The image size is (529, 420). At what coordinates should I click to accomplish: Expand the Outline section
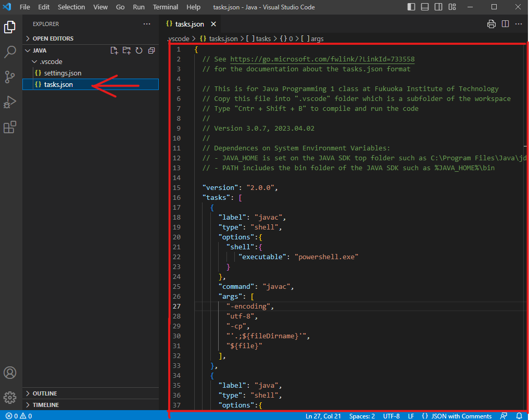click(x=44, y=393)
